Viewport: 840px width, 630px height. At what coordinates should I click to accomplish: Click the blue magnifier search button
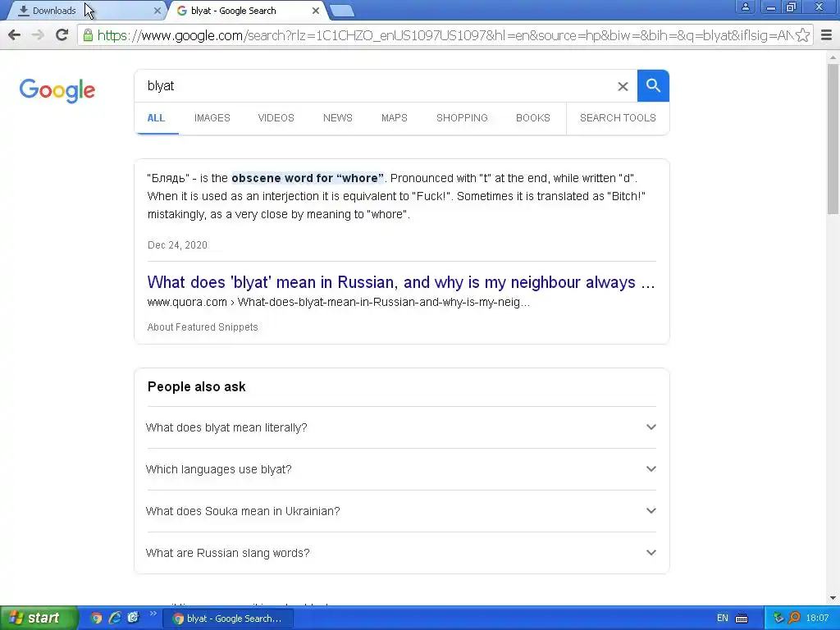click(x=653, y=85)
